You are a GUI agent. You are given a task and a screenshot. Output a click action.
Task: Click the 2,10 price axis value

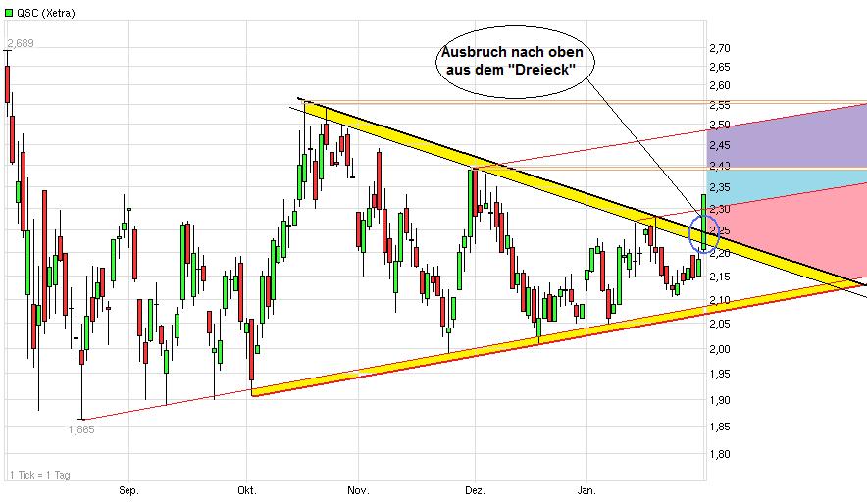point(719,300)
